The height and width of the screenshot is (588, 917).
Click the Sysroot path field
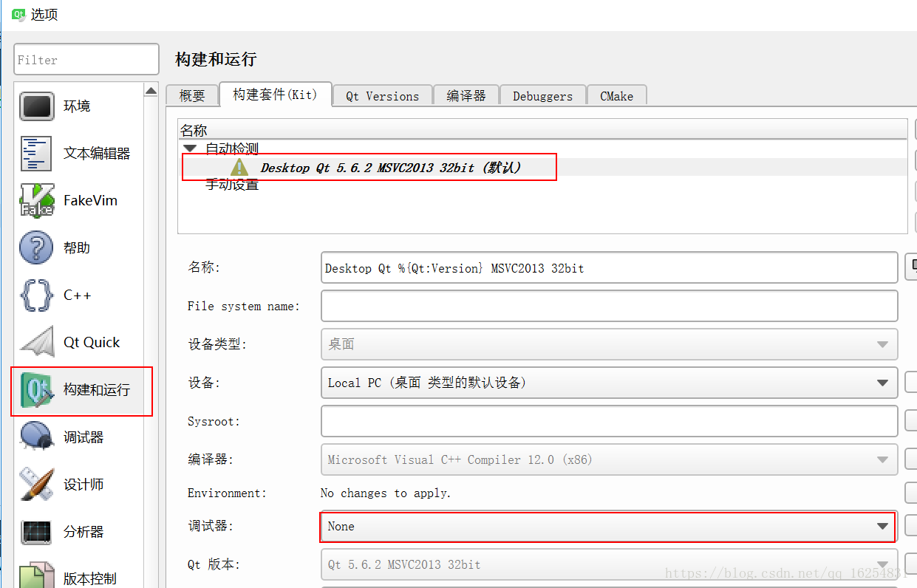coord(609,421)
